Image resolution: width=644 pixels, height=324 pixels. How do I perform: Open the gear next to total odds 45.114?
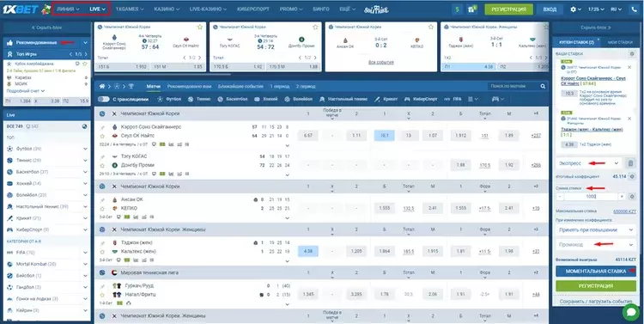tap(633, 176)
